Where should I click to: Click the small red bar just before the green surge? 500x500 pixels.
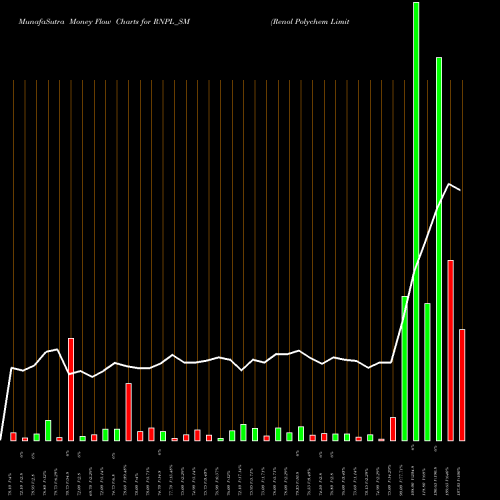pos(393,429)
